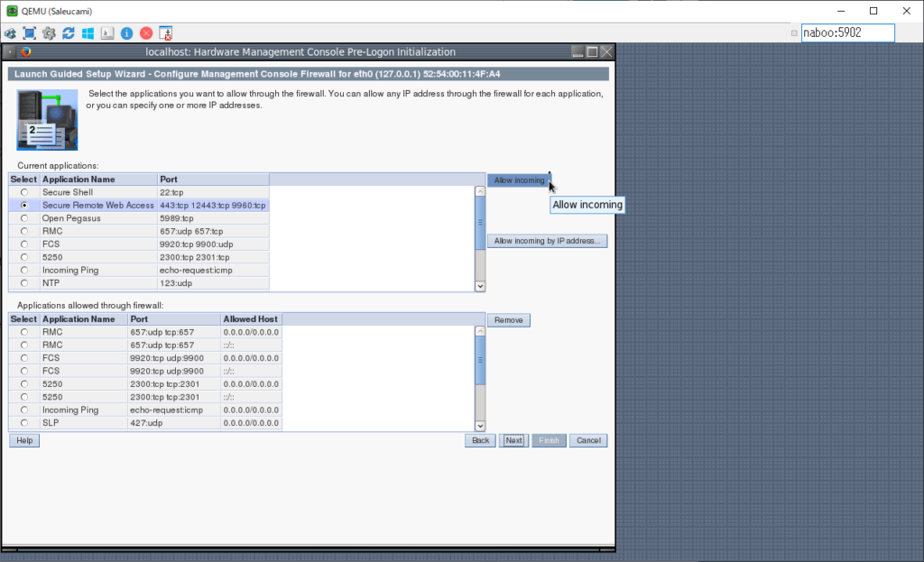Click the QEMU app icon in the title bar

[12, 11]
